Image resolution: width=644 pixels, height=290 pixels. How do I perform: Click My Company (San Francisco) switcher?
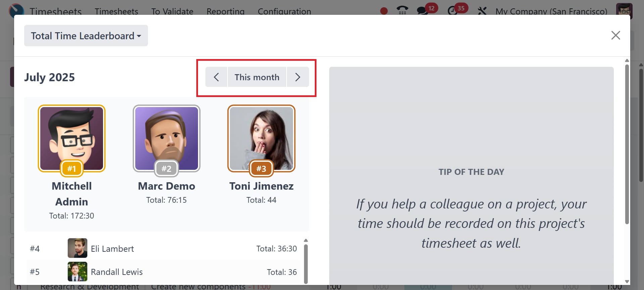551,11
